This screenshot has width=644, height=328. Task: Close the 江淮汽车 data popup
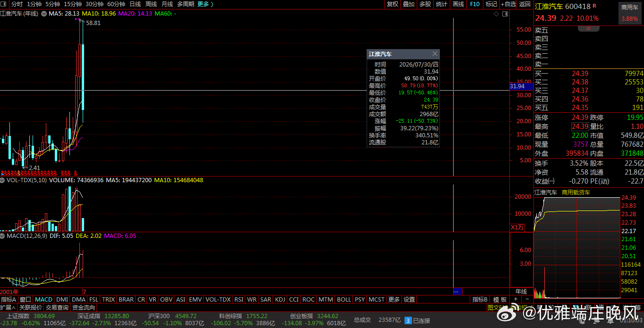435,54
